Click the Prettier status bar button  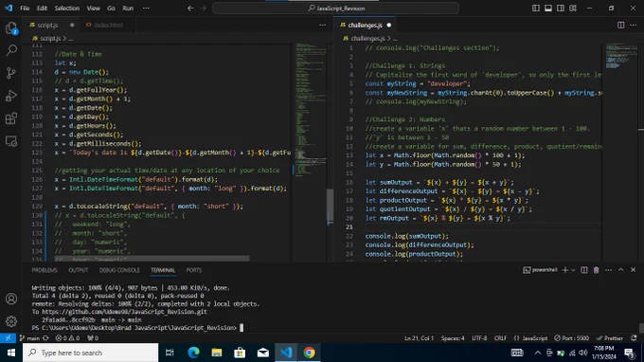pyautogui.click(x=610, y=338)
